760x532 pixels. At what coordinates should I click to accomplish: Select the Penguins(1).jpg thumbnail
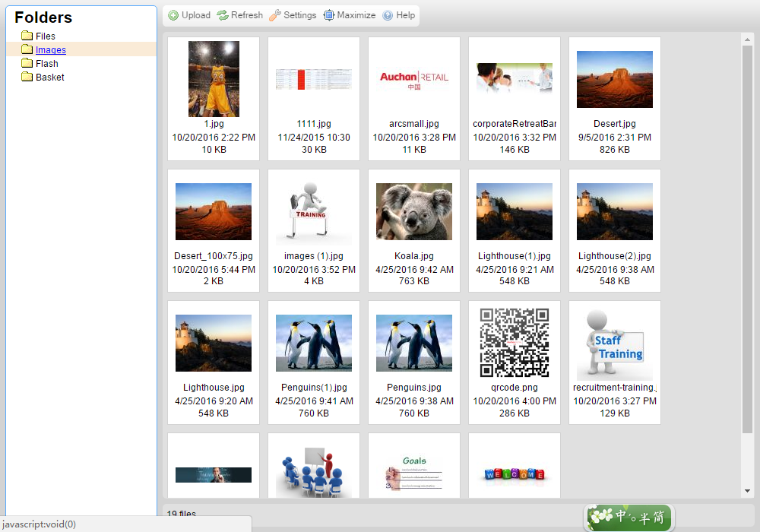[x=314, y=343]
